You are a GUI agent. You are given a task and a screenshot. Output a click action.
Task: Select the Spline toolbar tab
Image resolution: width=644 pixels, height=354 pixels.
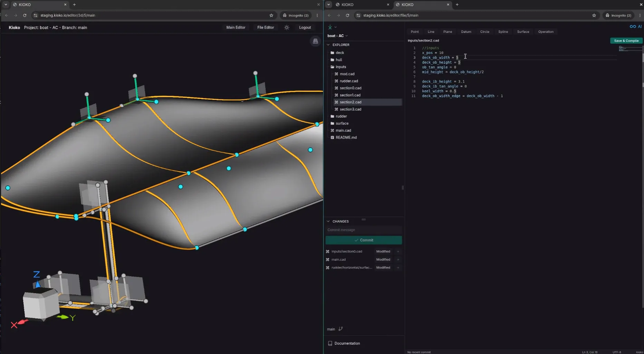[x=503, y=31]
